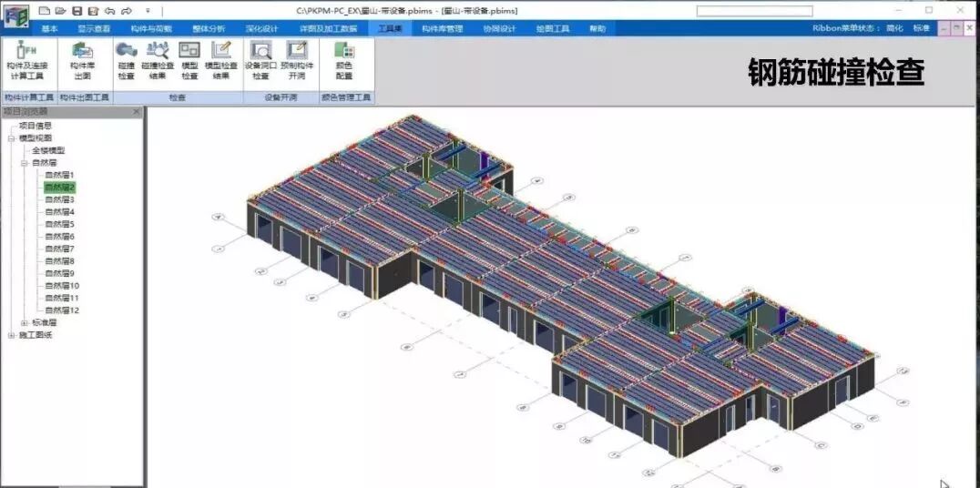Open 预制构件开洞 tool
Screen dimensions: 980x488
pyautogui.click(x=297, y=61)
